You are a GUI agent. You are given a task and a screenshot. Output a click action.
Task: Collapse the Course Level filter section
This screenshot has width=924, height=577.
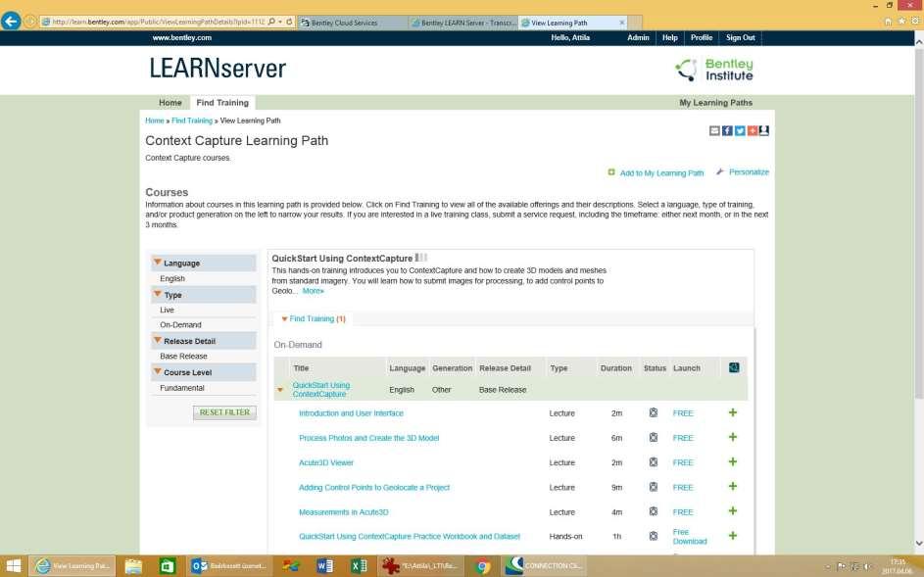click(x=158, y=371)
